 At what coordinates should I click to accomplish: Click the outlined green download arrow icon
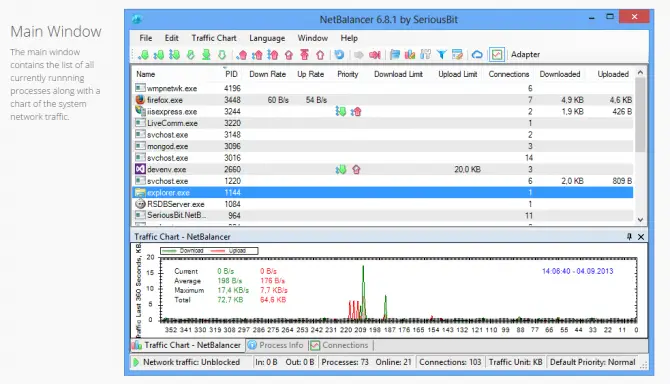pos(222,55)
